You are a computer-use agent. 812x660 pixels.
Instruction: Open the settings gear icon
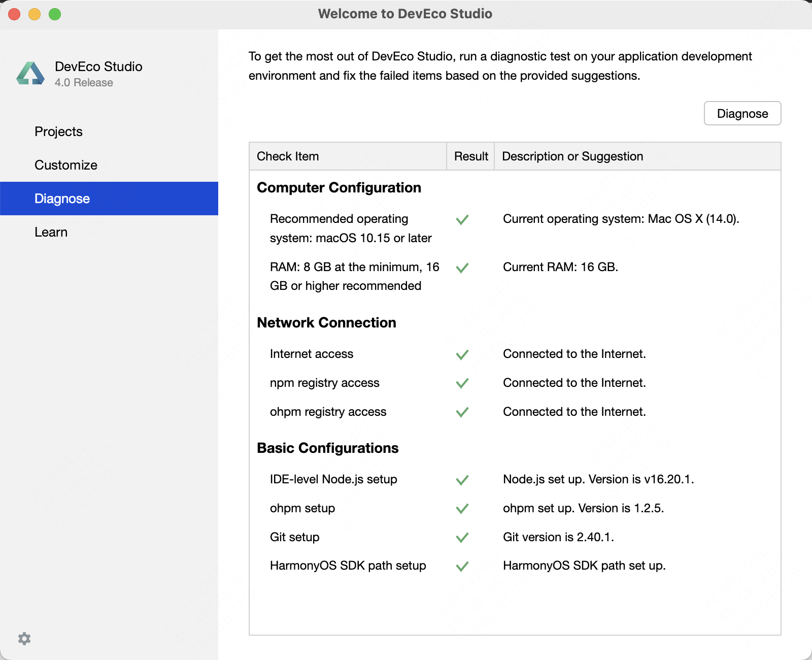[24, 639]
